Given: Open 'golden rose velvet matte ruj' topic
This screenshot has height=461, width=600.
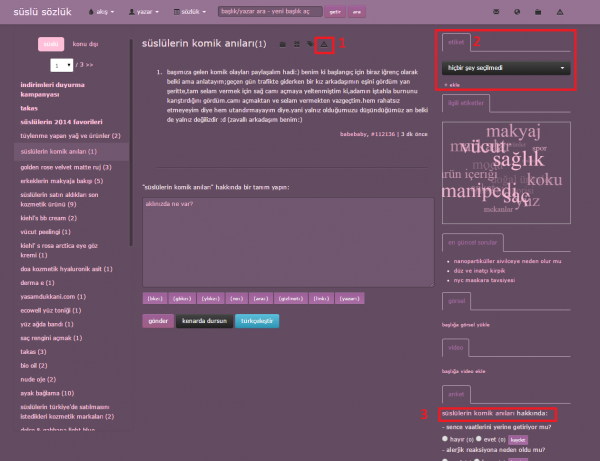Looking at the screenshot, I should point(65,164).
